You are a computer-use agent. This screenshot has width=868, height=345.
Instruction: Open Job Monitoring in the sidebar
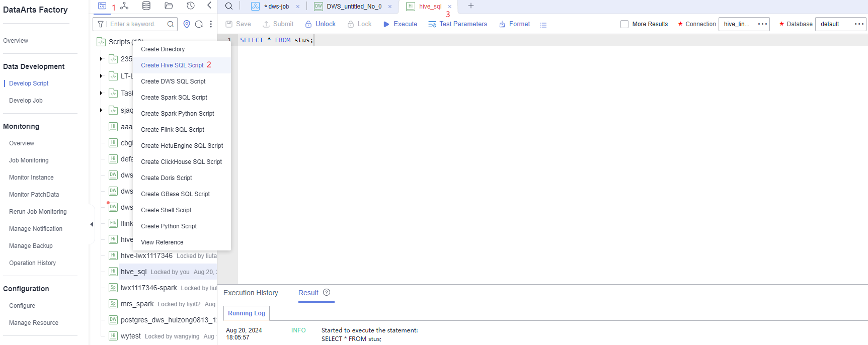pyautogui.click(x=29, y=160)
